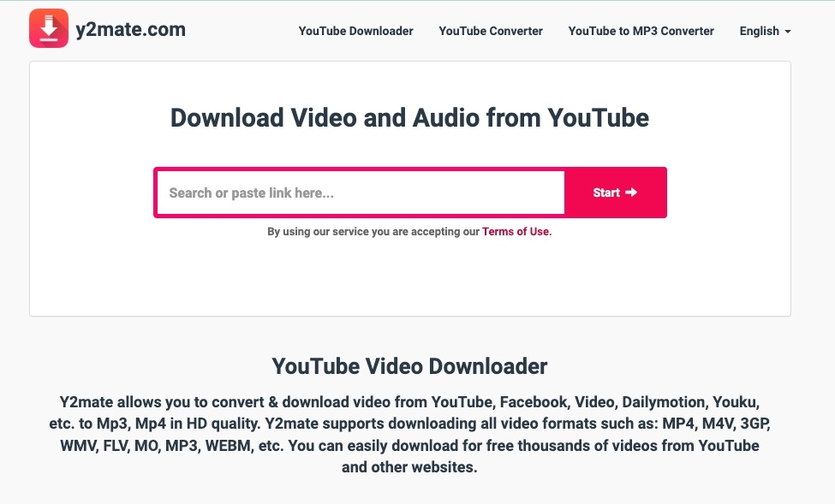Expand the English language dropdown
Viewport: 835px width, 504px height.
[766, 31]
